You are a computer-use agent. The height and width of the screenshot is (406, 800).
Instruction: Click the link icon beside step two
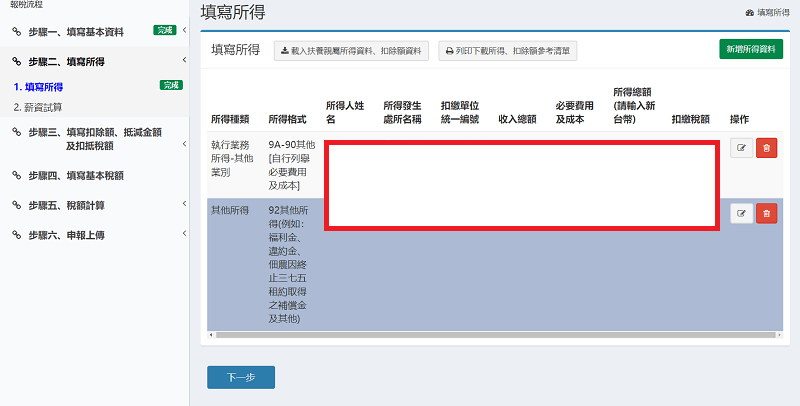click(17, 61)
